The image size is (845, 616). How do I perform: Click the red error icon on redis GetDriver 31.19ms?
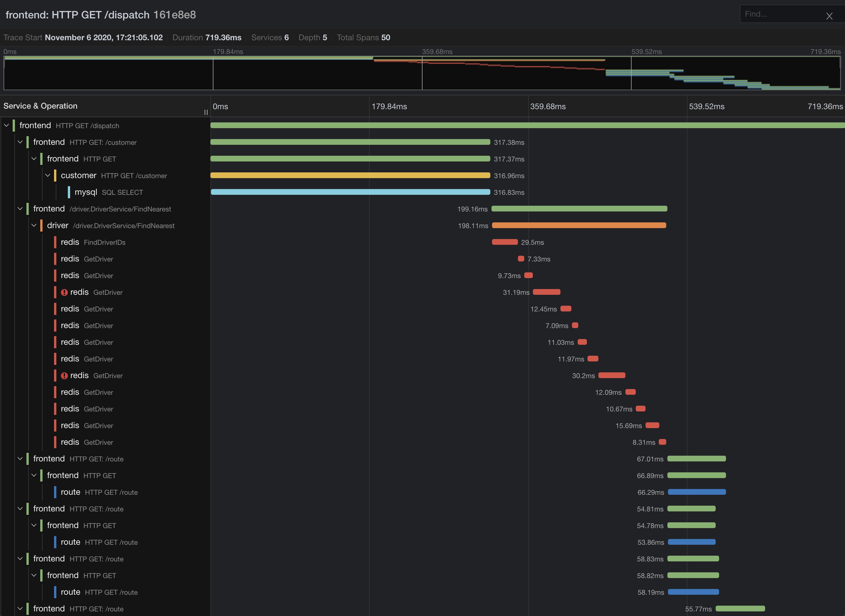pyautogui.click(x=64, y=292)
